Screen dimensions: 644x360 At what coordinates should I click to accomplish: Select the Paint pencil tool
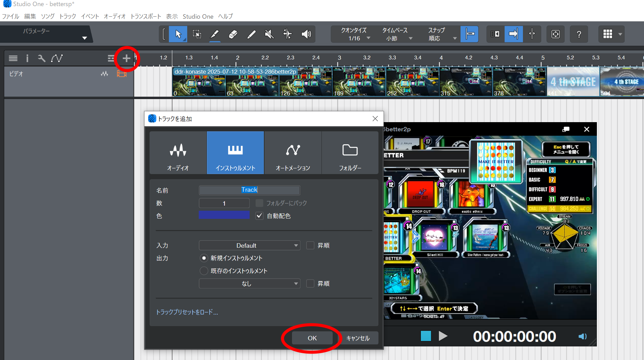(x=251, y=34)
